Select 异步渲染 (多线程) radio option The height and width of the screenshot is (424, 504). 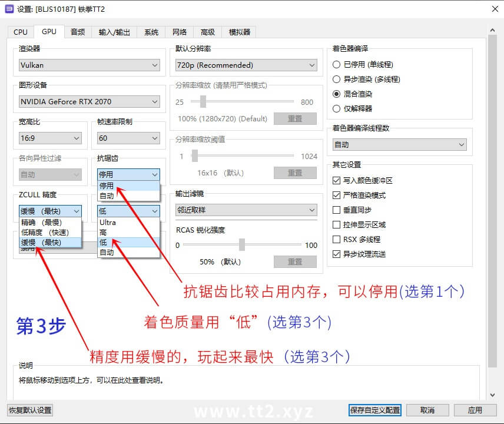tap(337, 79)
